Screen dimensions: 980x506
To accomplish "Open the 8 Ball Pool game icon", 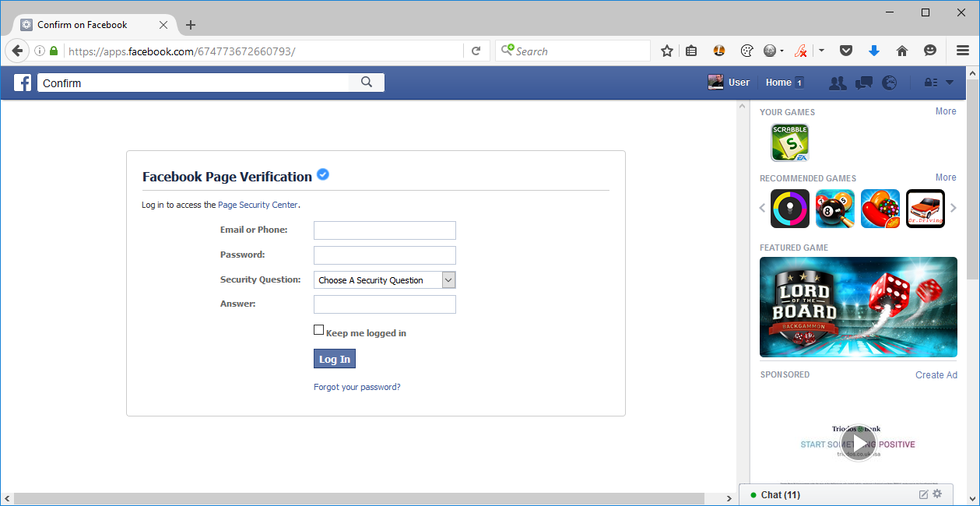I will [835, 209].
